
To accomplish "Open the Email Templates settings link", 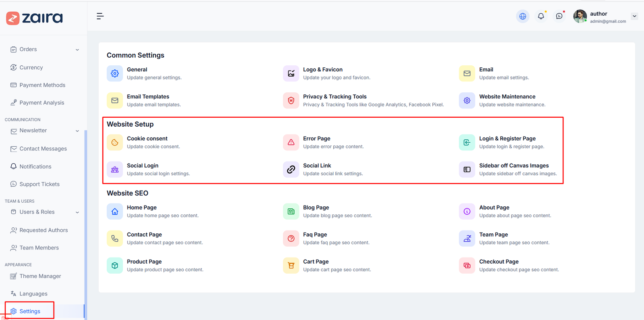I will coord(148,97).
